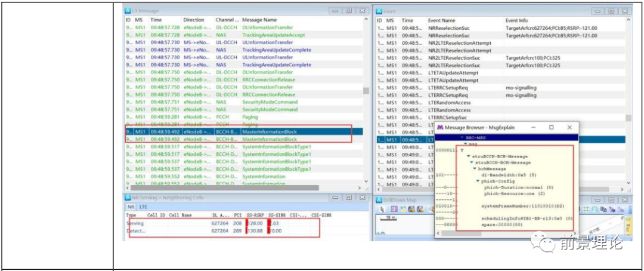Collapse the msg node in Message Browser
The width and height of the screenshot is (644, 271).
[x=465, y=143]
